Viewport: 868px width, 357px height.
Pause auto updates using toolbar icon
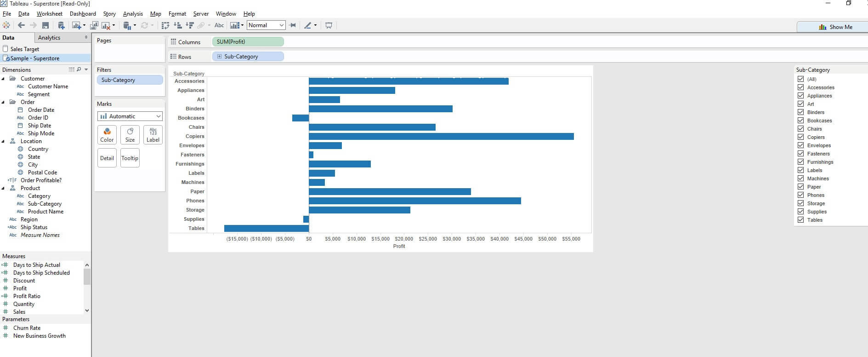click(x=127, y=25)
